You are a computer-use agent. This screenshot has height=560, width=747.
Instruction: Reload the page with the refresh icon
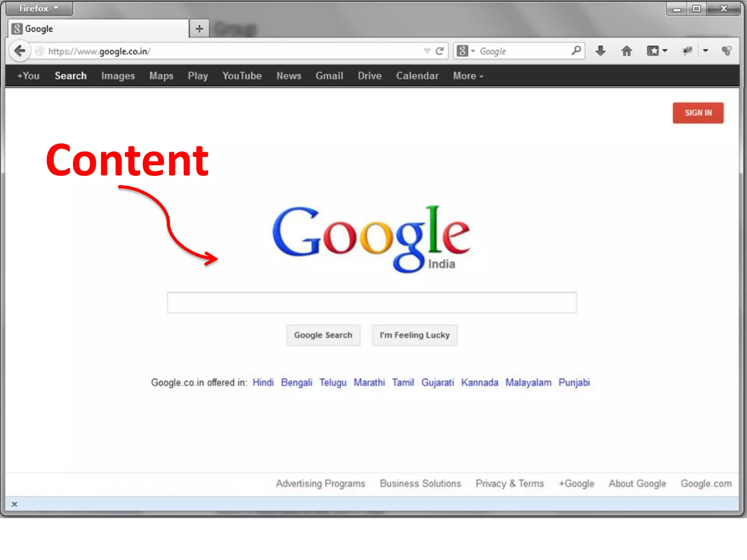coord(440,51)
